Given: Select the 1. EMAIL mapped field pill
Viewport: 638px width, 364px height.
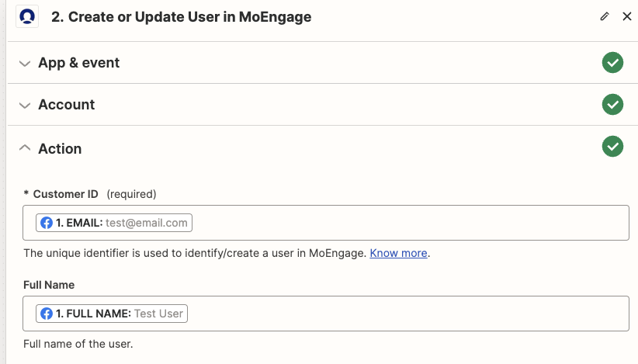Looking at the screenshot, I should [x=114, y=223].
